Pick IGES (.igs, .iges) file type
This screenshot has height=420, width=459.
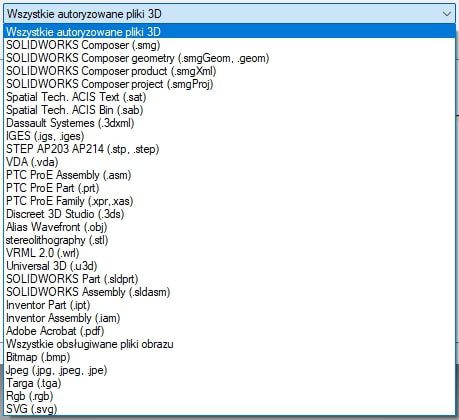click(229, 136)
